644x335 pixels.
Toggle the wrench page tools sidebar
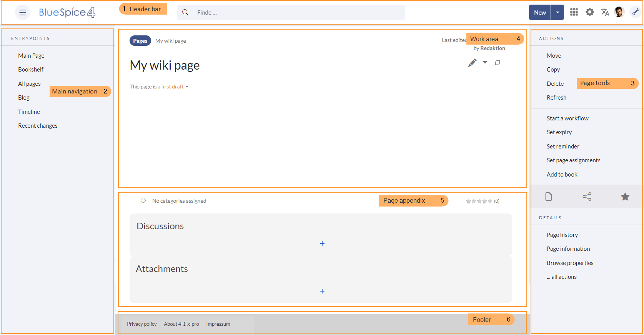pos(636,12)
